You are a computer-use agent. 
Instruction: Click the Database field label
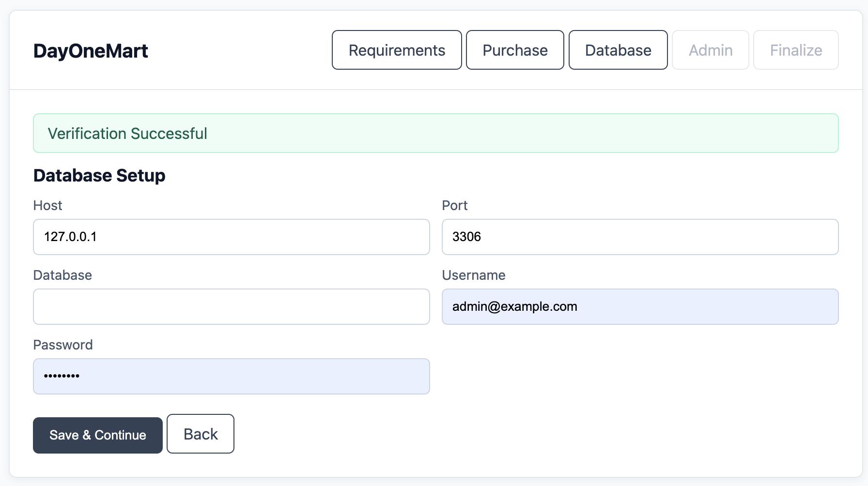pyautogui.click(x=62, y=275)
